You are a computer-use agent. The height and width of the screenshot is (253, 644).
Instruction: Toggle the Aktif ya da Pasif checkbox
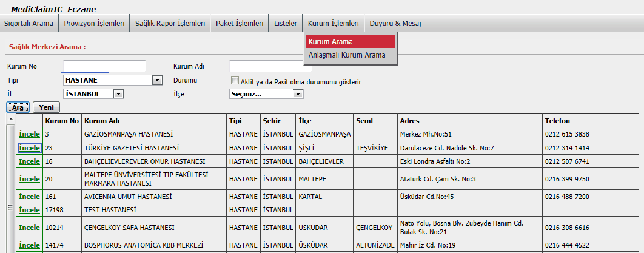tap(235, 81)
